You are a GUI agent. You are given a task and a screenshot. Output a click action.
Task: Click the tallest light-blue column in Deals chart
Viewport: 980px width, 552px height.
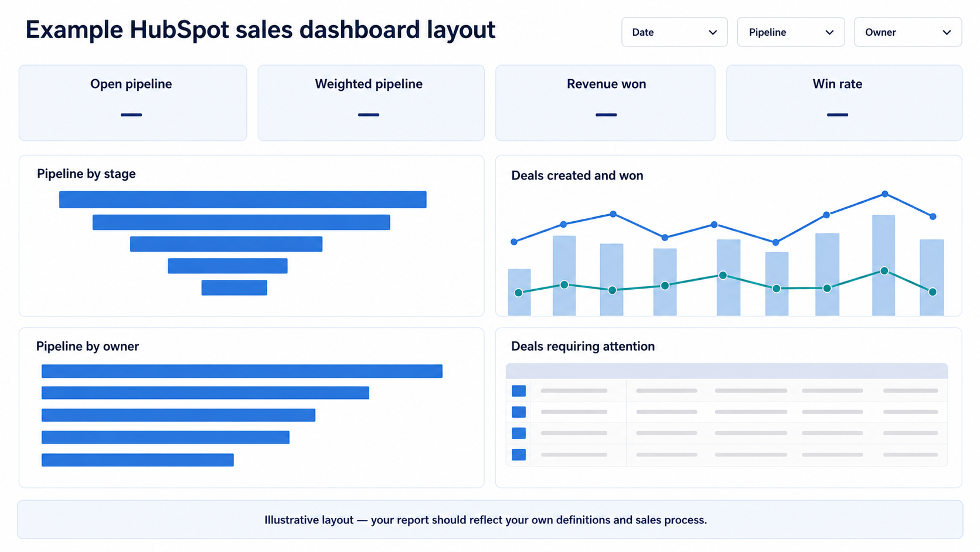pyautogui.click(x=884, y=265)
